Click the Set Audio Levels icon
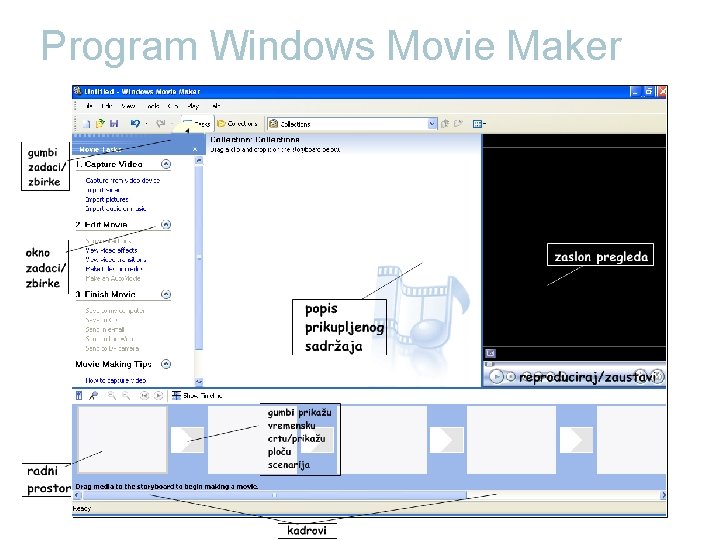Image resolution: width=720 pixels, height=540 pixels. coord(79,395)
